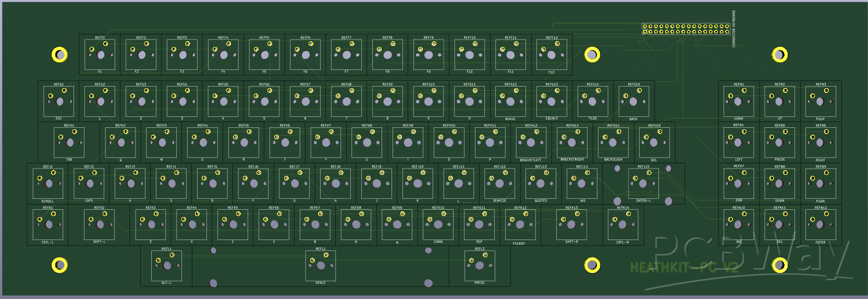Select the CRTL-R key switch footprint
This screenshot has width=868, height=299.
[x=622, y=224]
